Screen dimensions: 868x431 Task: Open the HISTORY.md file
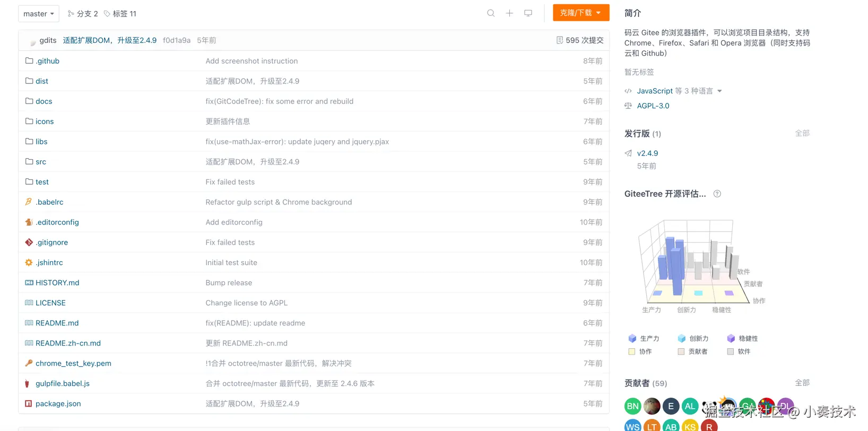(x=57, y=283)
